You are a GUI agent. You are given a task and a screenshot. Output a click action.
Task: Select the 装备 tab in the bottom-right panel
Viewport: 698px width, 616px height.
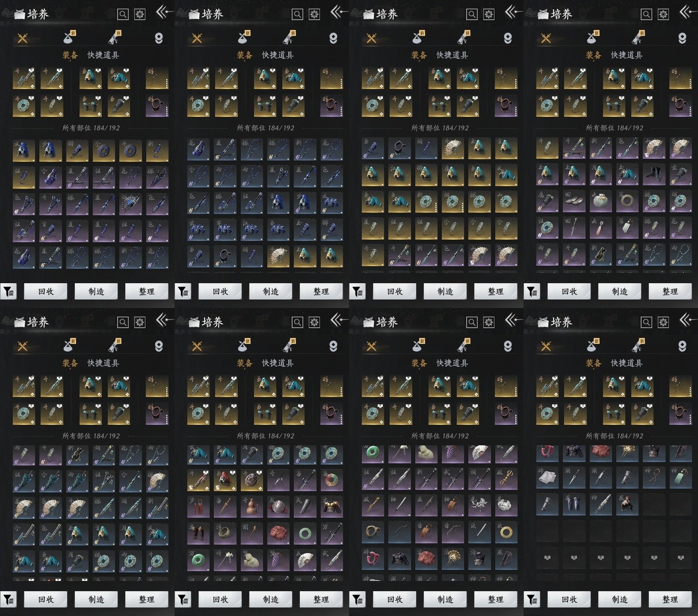[x=593, y=363]
